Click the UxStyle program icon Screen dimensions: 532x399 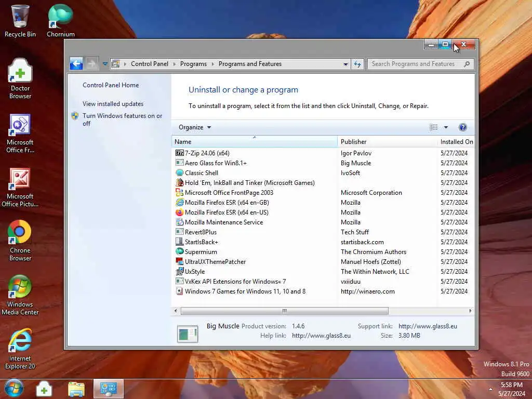pyautogui.click(x=179, y=271)
